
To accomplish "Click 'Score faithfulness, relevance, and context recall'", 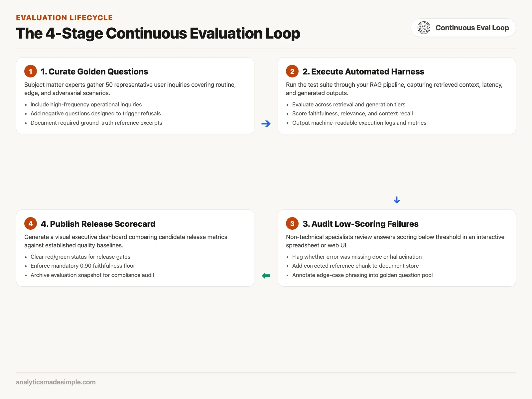I will click(352, 113).
